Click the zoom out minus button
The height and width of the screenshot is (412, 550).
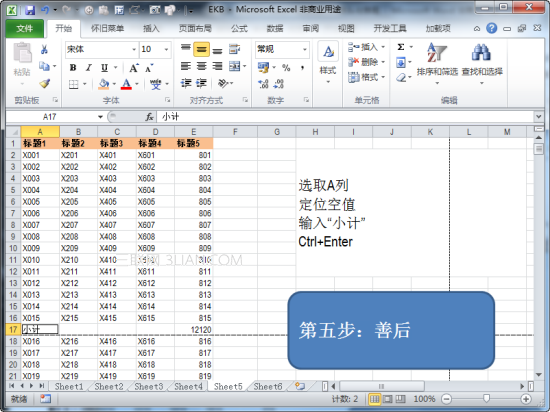coord(446,399)
